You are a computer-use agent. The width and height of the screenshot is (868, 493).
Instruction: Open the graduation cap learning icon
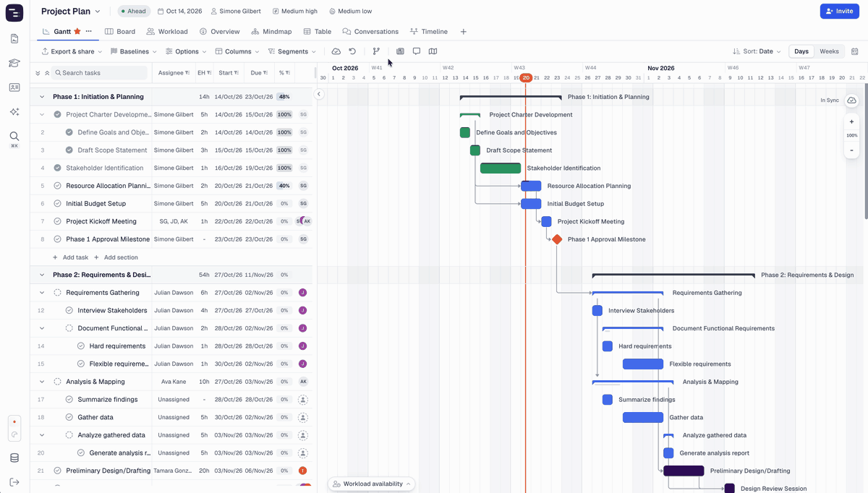pyautogui.click(x=14, y=63)
